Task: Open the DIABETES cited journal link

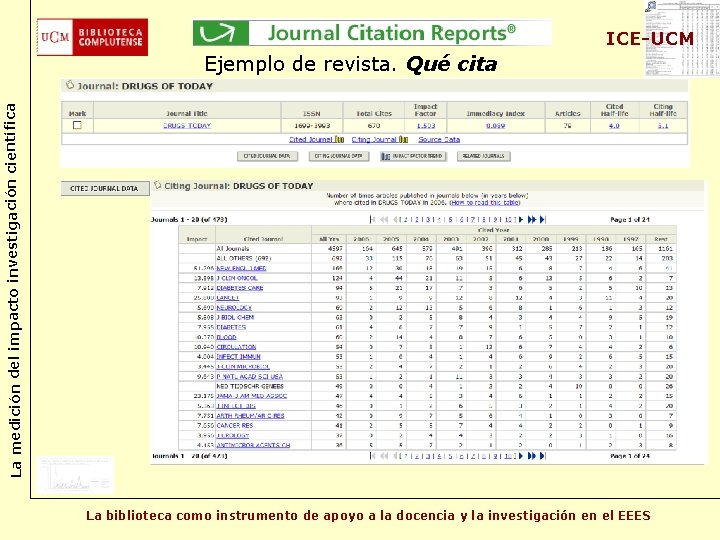Action: [x=231, y=327]
